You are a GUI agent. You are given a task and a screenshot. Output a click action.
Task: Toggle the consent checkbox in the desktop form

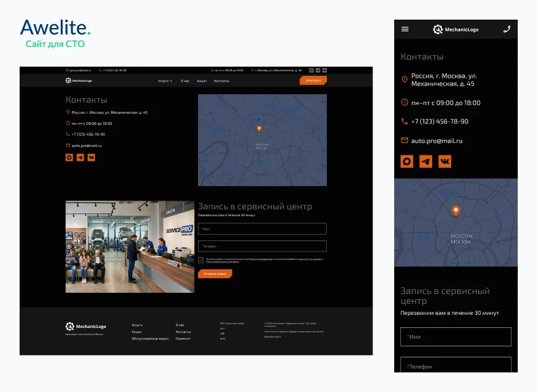(x=201, y=260)
